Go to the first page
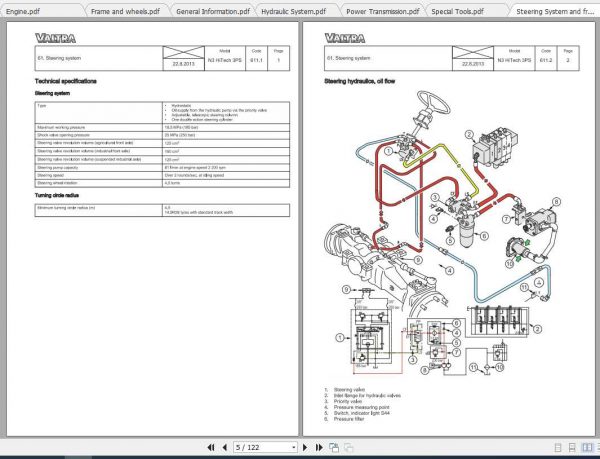 211,447
